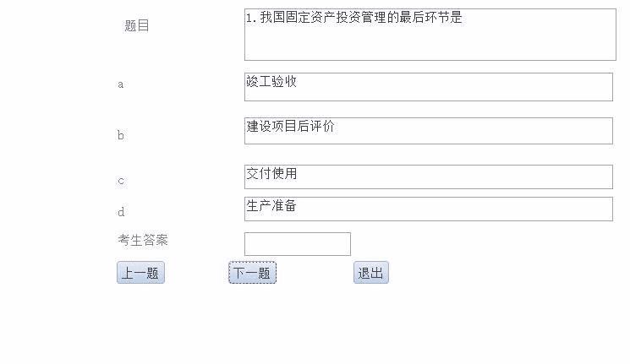630x364 pixels.
Task: Click the label for option c
Action: click(121, 181)
